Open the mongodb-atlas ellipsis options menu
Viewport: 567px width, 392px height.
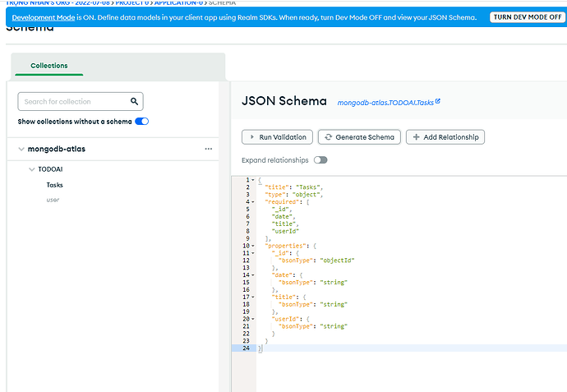click(x=209, y=149)
